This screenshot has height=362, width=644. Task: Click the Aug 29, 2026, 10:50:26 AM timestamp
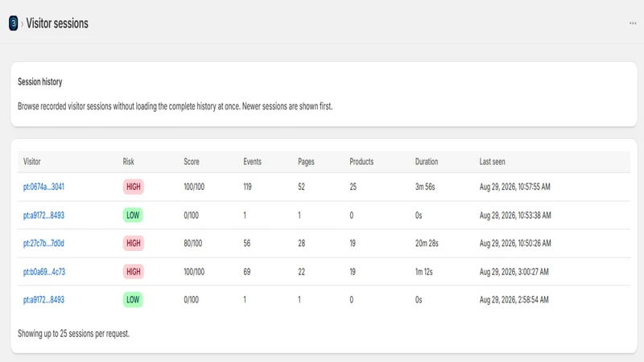point(515,244)
